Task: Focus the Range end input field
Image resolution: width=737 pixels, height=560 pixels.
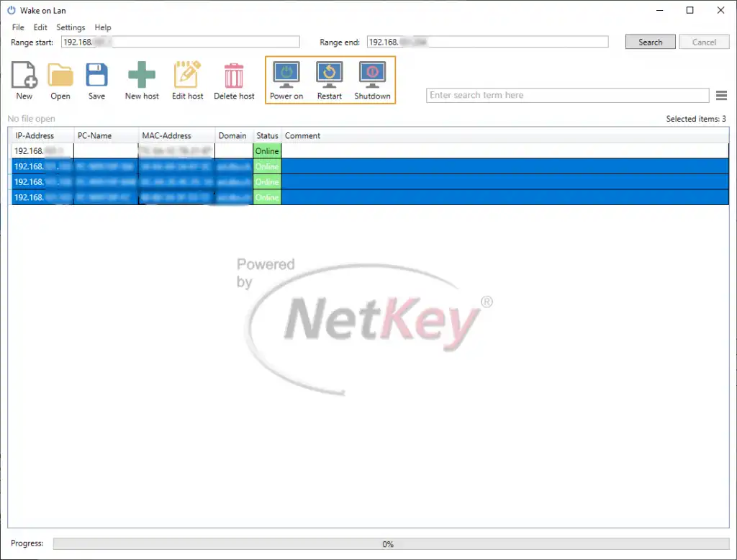Action: (487, 42)
